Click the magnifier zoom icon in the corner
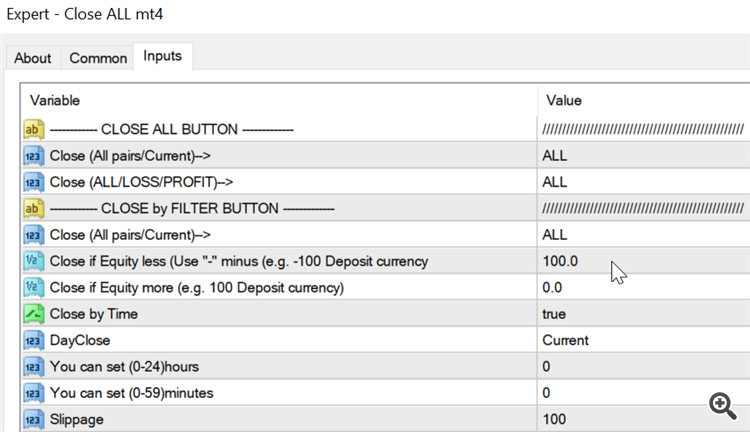Screen dimensions: 750x432 tap(723, 404)
